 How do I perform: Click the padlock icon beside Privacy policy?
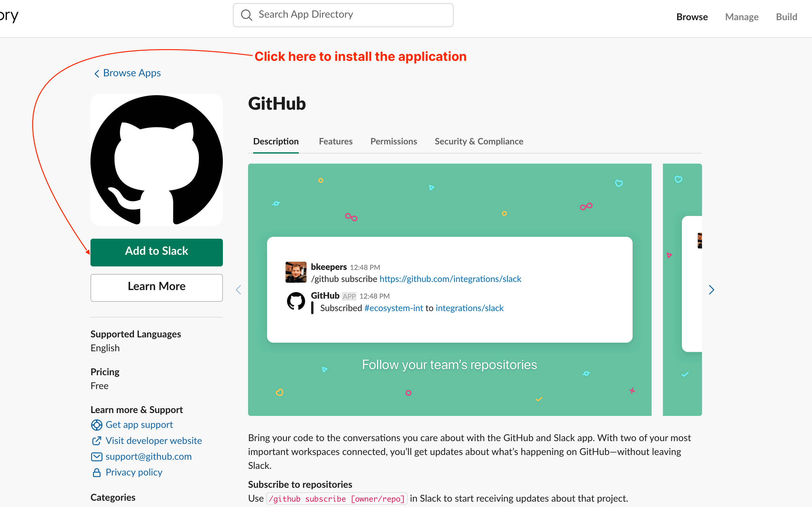pyautogui.click(x=96, y=472)
